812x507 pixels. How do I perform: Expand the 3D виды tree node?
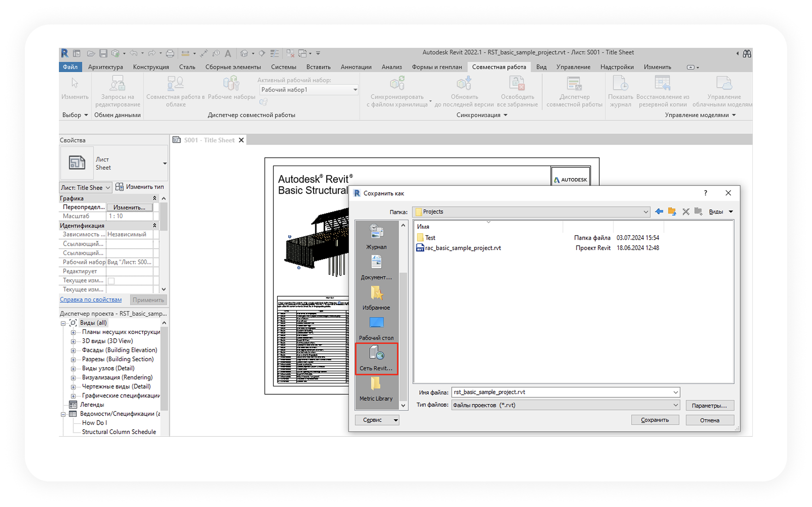pos(73,341)
